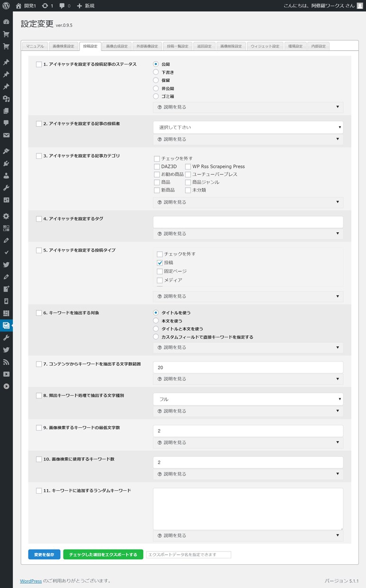This screenshot has height=588, width=366.
Task: Click the 変更を保存 button
Action: click(x=44, y=554)
